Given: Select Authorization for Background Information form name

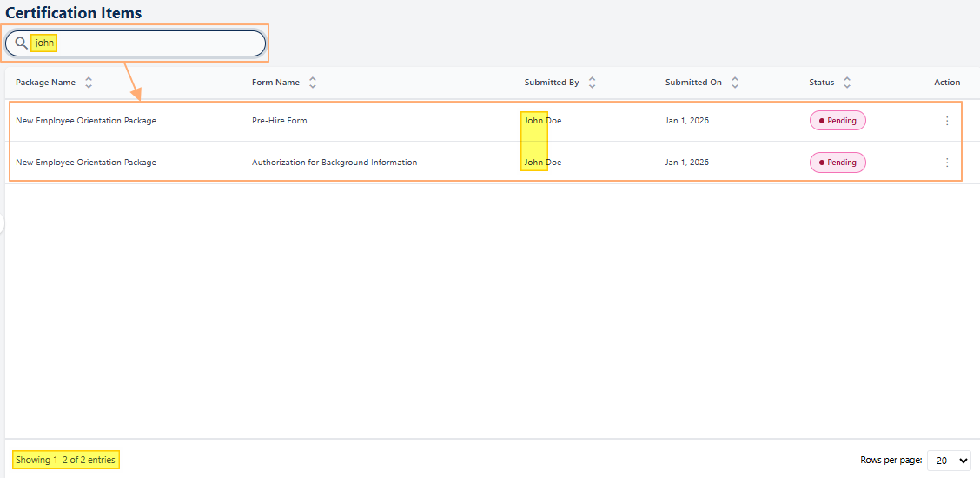Looking at the screenshot, I should pos(334,163).
